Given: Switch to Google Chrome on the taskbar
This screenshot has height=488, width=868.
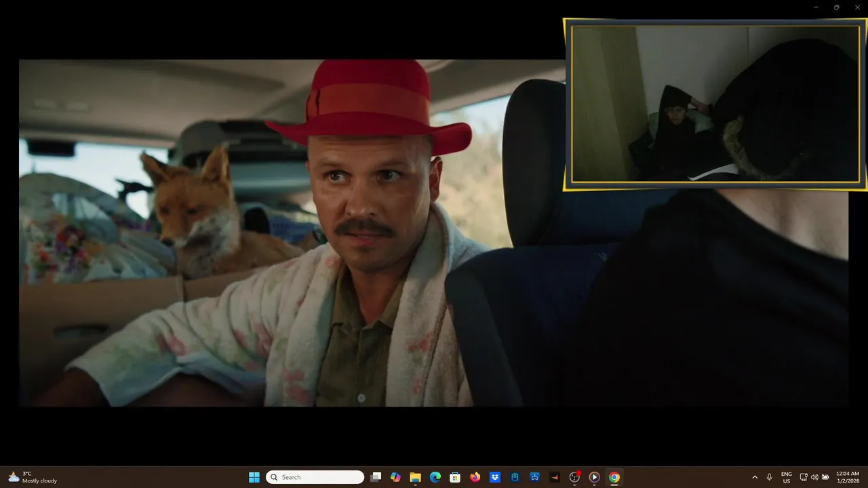Looking at the screenshot, I should 614,477.
